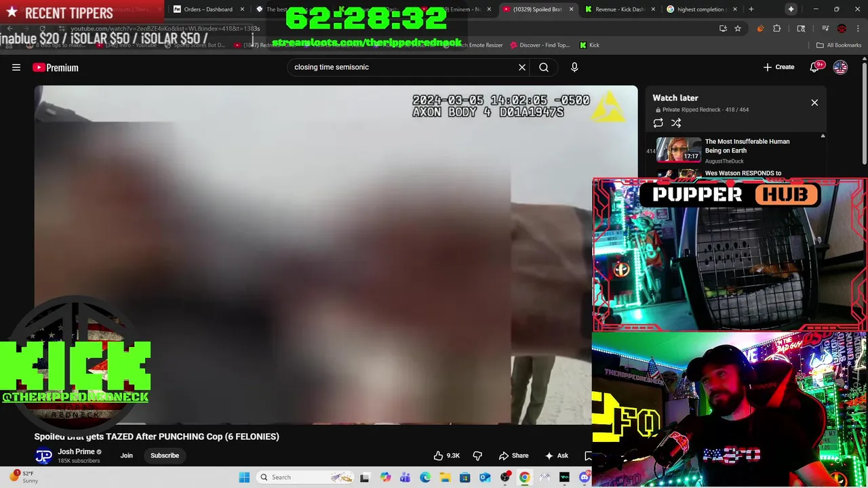Close the Orders – Dashboard tab
The height and width of the screenshot is (488, 868).
pyautogui.click(x=242, y=9)
